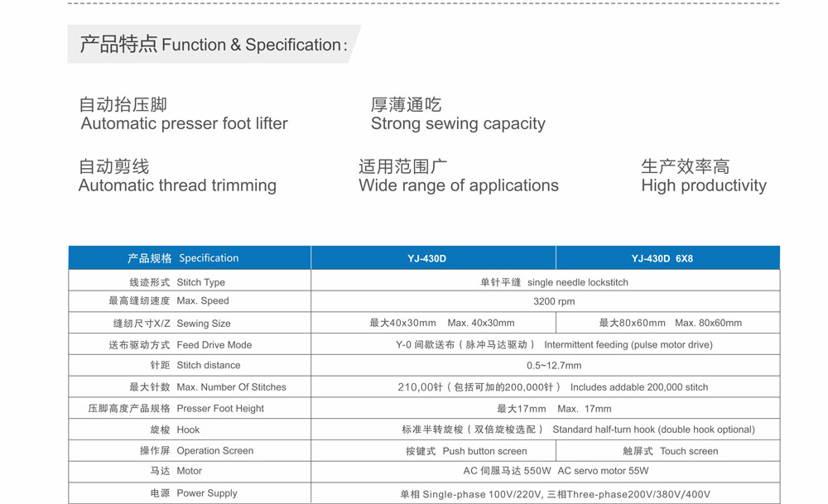Image resolution: width=828 pixels, height=504 pixels.
Task: Click the 'High productivity' feature
Action: [x=703, y=185]
